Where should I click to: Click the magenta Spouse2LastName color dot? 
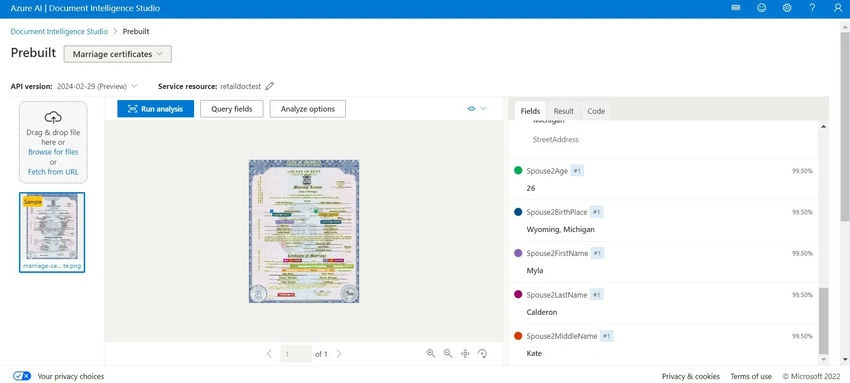[x=518, y=295]
